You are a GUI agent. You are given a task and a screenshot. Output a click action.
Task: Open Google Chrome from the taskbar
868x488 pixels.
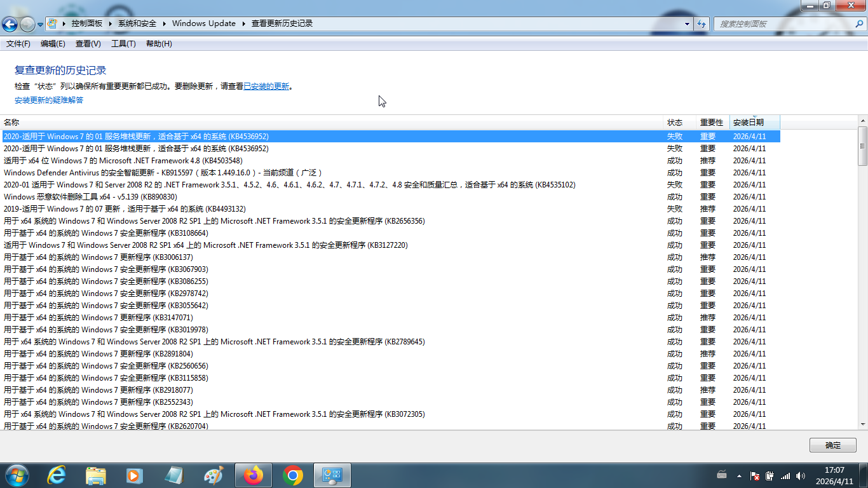293,475
